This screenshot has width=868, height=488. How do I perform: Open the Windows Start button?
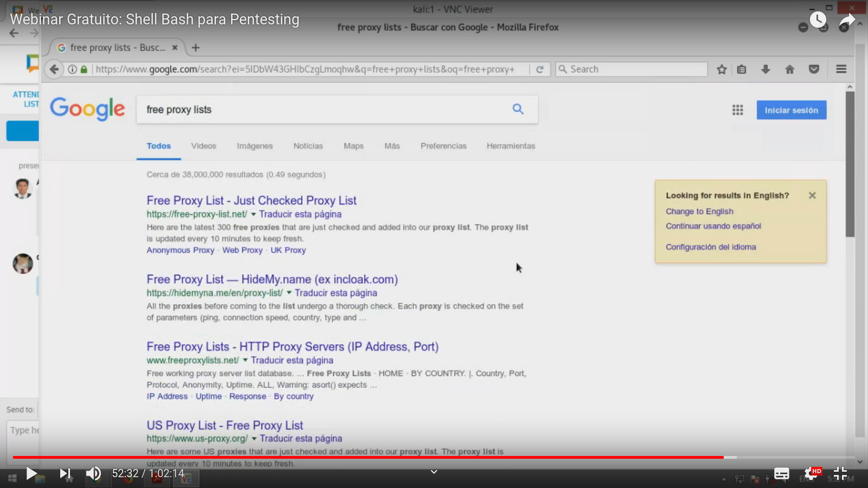pos(12,478)
